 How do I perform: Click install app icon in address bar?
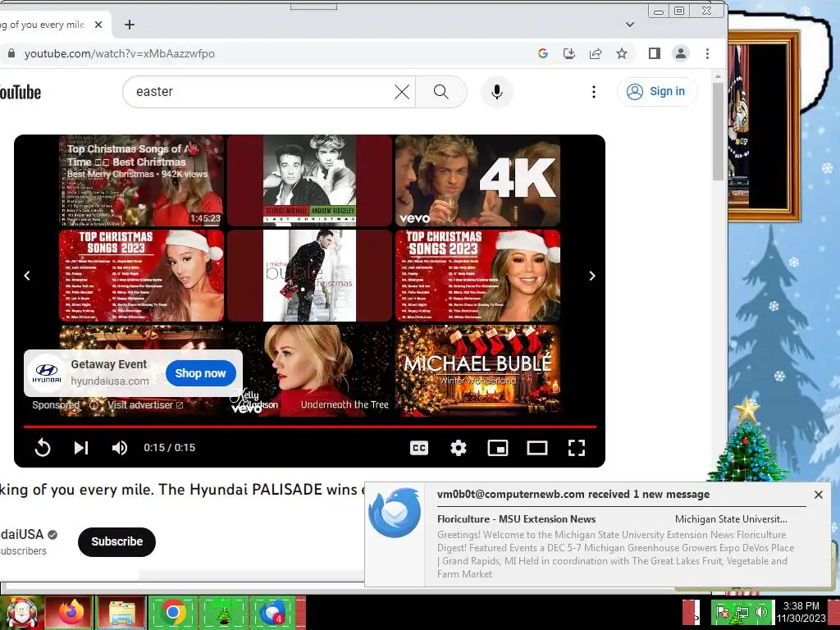pos(569,53)
